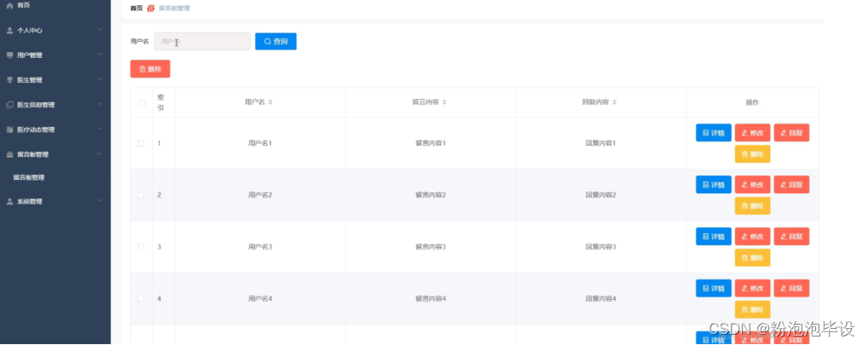Image resolution: width=868 pixels, height=345 pixels.
Task: Expand the 用户管理 sidebar menu
Action: (x=55, y=55)
